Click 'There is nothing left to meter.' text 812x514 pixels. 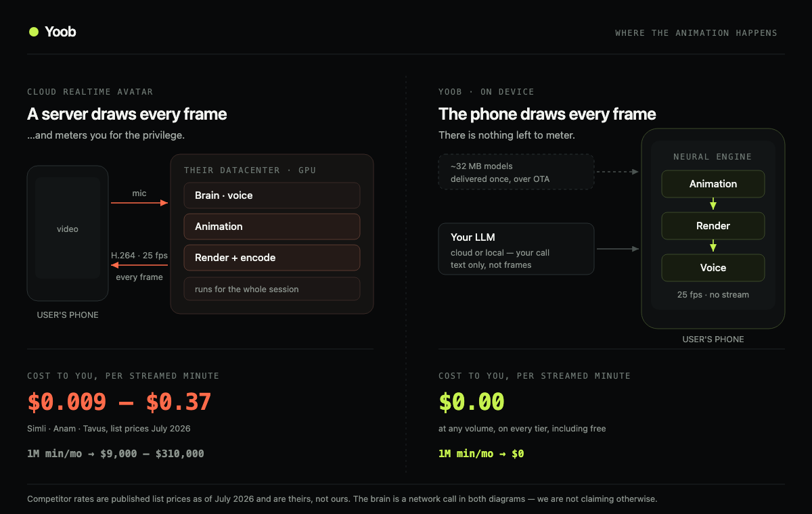point(507,135)
